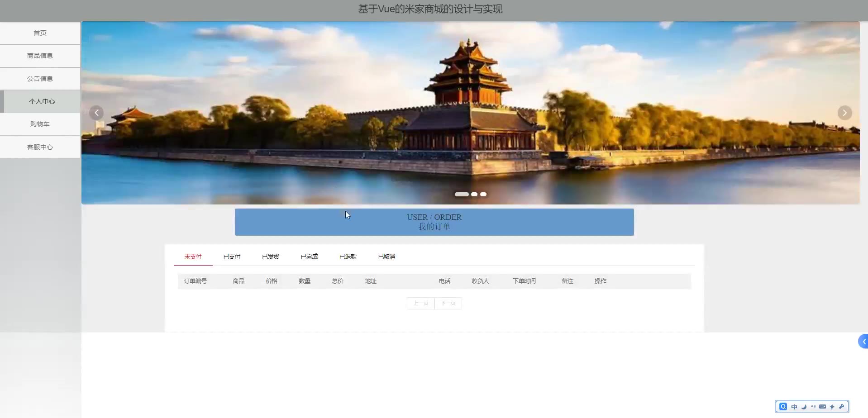Click the 价格 column header
The width and height of the screenshot is (868, 418).
(x=272, y=281)
